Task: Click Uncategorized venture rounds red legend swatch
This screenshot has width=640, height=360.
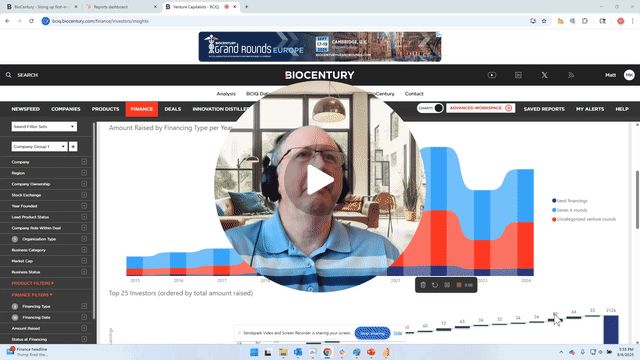Action: 554,219
